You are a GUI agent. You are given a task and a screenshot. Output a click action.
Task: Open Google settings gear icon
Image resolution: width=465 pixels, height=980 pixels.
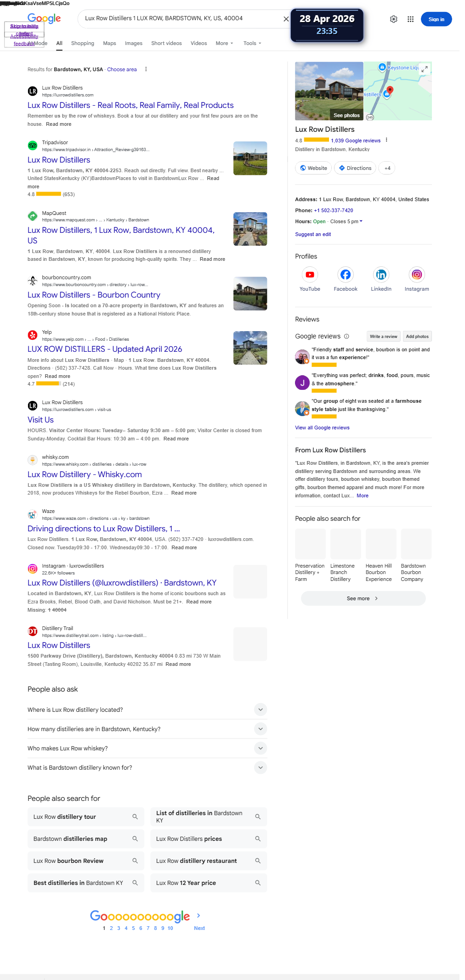[x=394, y=19]
